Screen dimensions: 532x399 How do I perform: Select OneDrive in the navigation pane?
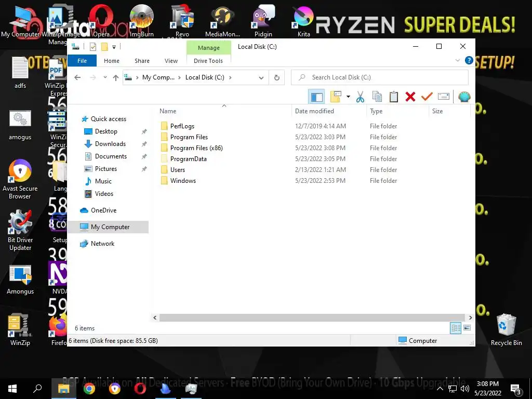click(x=103, y=210)
